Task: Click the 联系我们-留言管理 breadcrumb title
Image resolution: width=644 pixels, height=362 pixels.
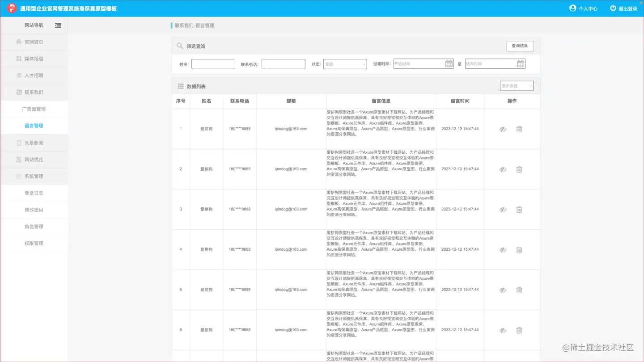Action: pyautogui.click(x=195, y=25)
